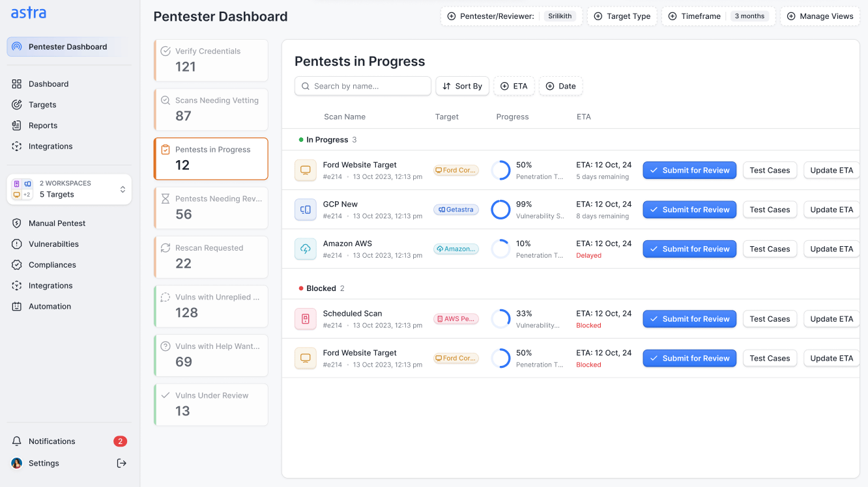The width and height of the screenshot is (868, 487).
Task: Click the Pentests Needing Review hourglass icon
Action: coord(166,199)
